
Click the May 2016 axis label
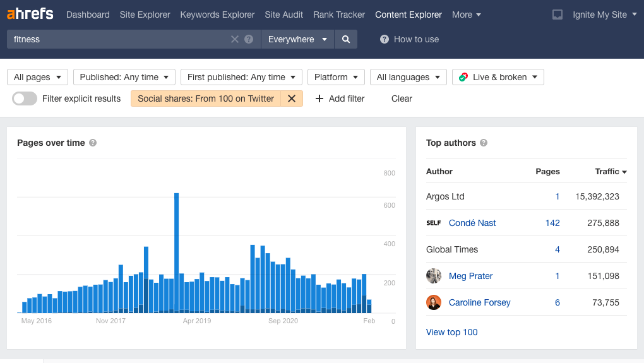pos(37,321)
